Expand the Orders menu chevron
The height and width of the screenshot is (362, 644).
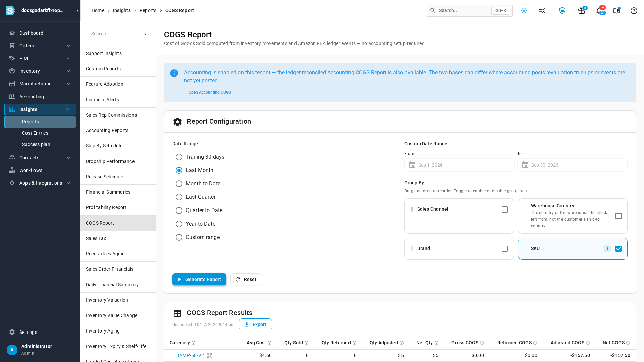[x=68, y=46]
